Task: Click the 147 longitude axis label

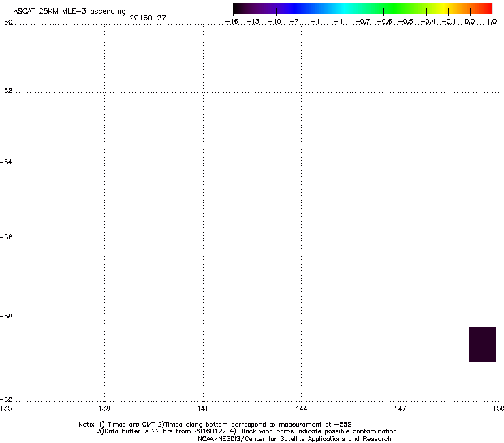Action: click(400, 408)
